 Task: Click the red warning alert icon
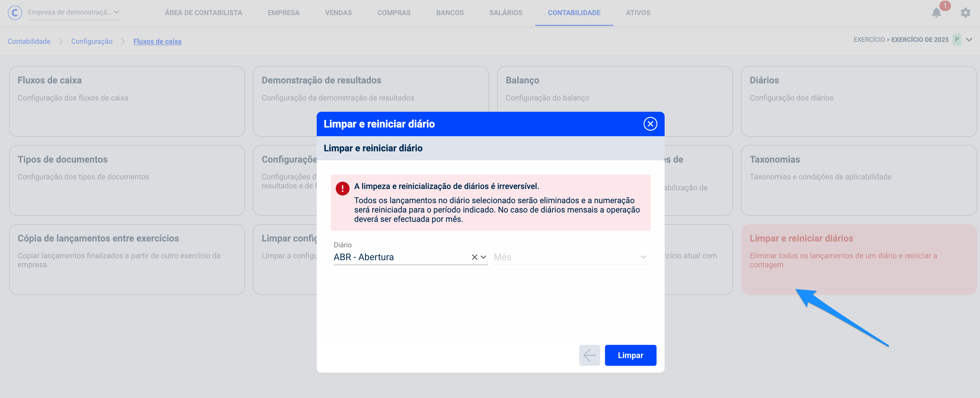click(x=342, y=188)
